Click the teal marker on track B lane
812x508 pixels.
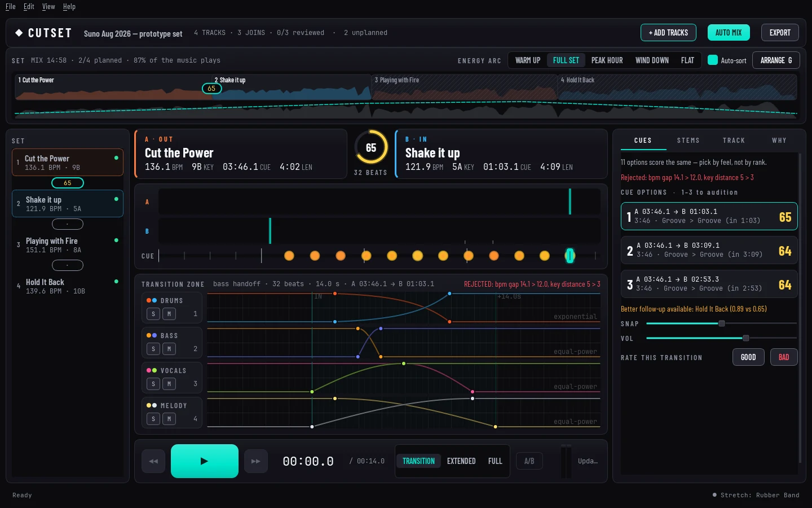tap(270, 231)
